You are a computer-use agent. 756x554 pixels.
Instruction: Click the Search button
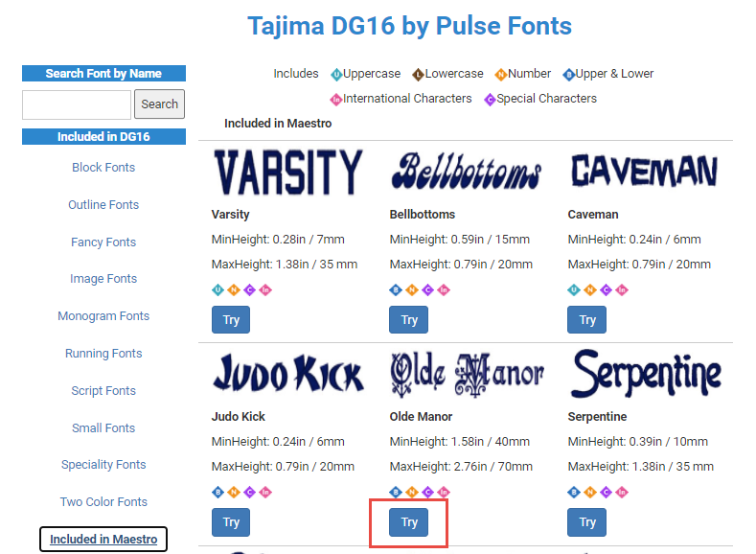coord(160,104)
